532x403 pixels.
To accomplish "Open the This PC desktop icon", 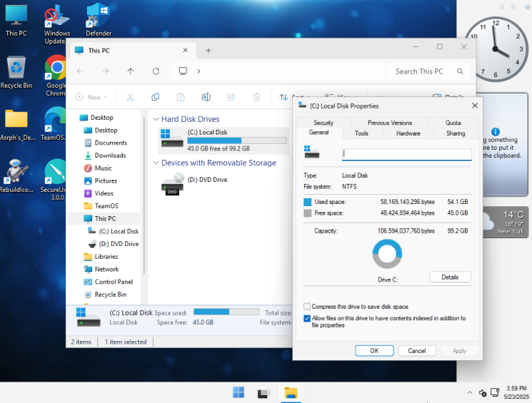I will click(16, 21).
